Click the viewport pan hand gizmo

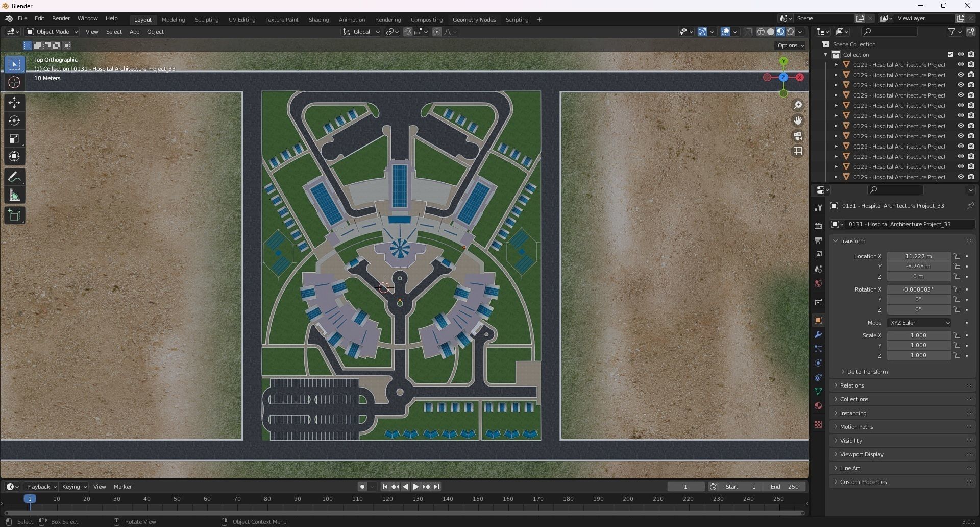click(x=797, y=120)
